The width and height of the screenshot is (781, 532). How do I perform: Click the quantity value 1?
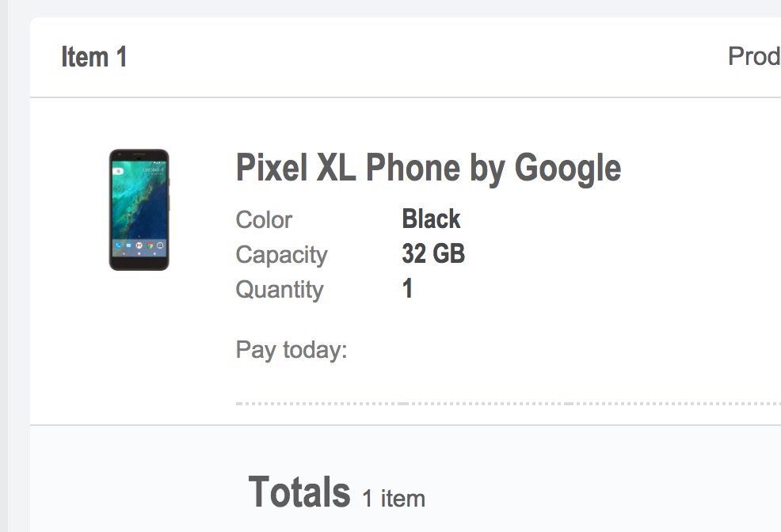click(x=407, y=289)
